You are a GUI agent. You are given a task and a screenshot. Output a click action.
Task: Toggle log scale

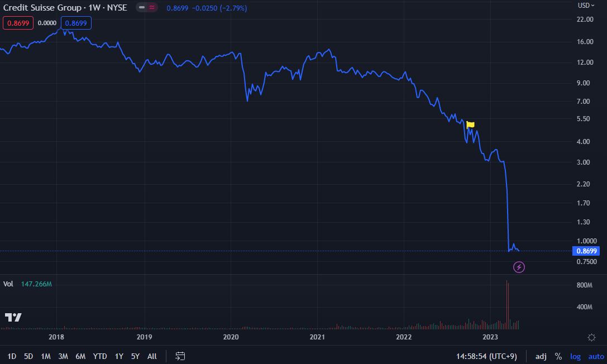pyautogui.click(x=575, y=356)
